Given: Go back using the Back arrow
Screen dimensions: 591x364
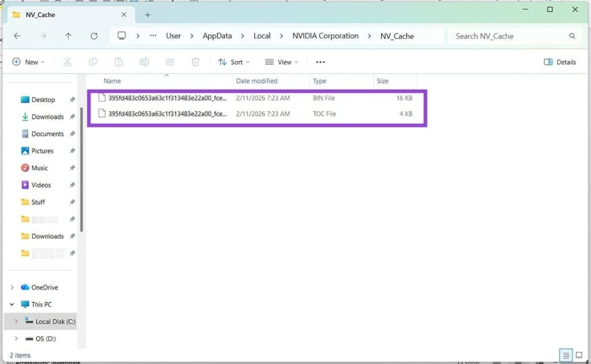Looking at the screenshot, I should [x=17, y=36].
